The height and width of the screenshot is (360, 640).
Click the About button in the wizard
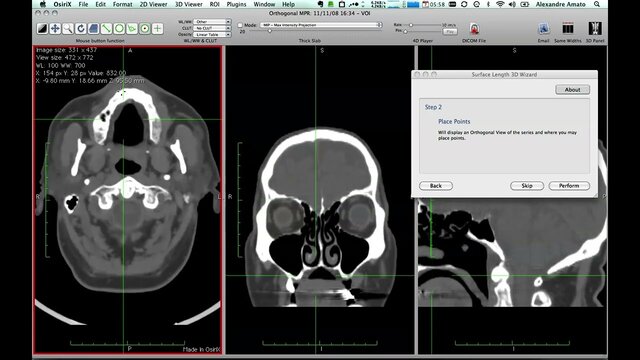572,90
